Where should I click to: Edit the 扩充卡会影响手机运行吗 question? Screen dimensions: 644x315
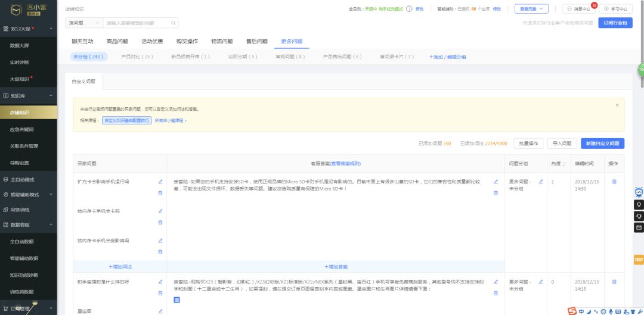160,182
